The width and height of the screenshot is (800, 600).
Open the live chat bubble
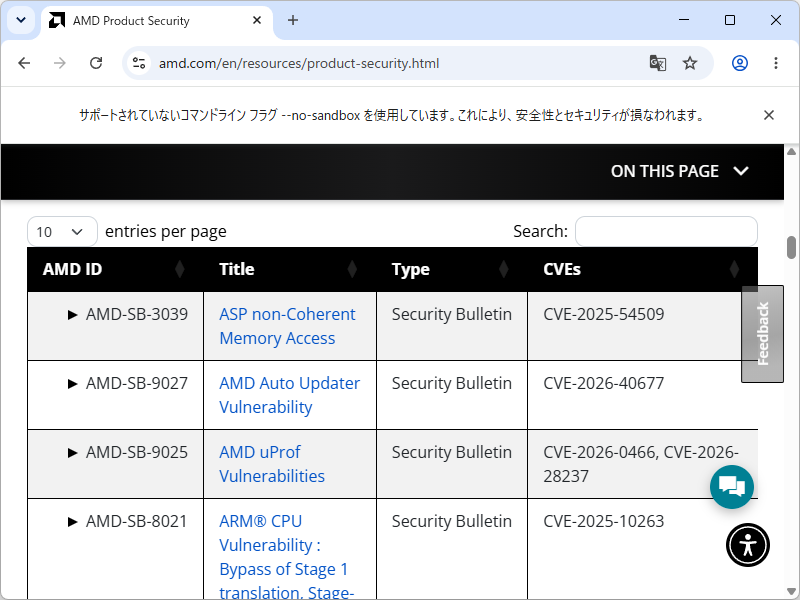point(732,487)
